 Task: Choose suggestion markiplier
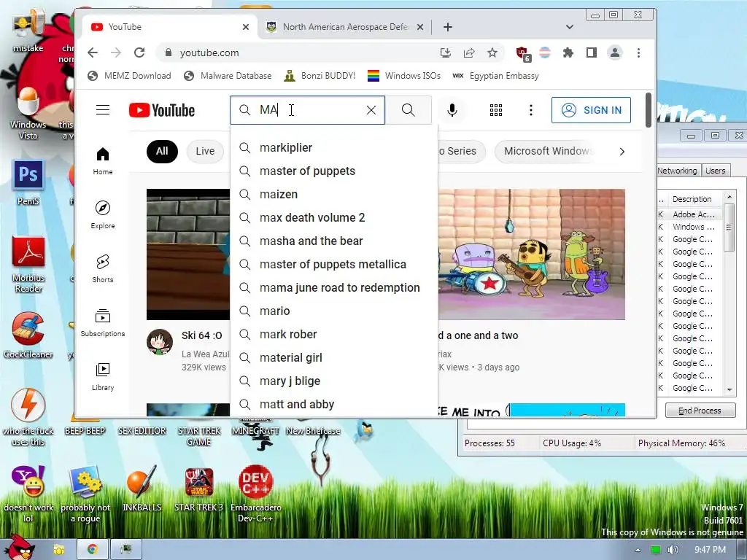(333, 147)
